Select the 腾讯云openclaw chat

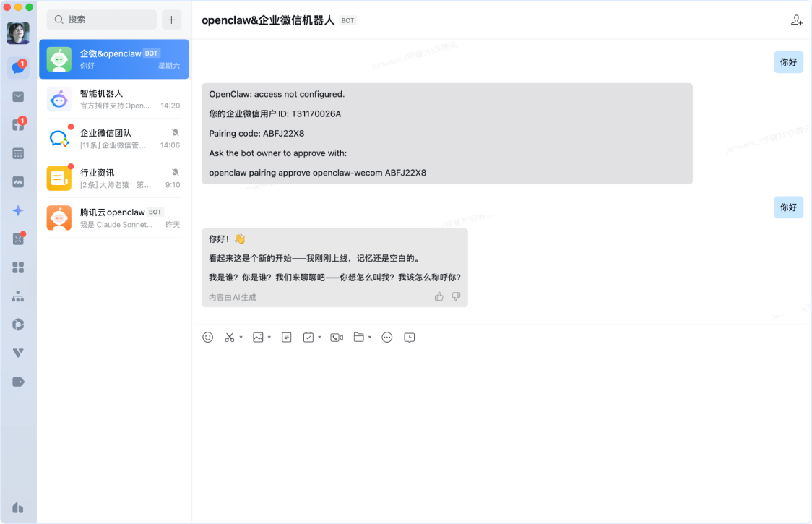(114, 218)
